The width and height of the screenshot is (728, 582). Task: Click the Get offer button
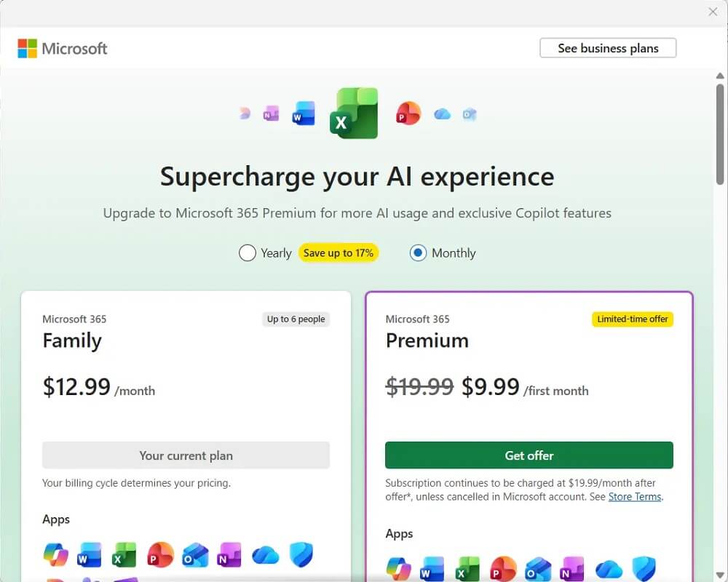tap(529, 455)
